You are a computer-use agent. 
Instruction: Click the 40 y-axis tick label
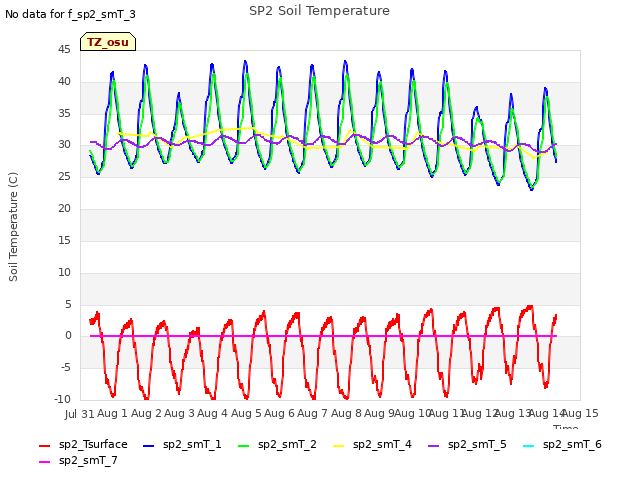point(64,82)
